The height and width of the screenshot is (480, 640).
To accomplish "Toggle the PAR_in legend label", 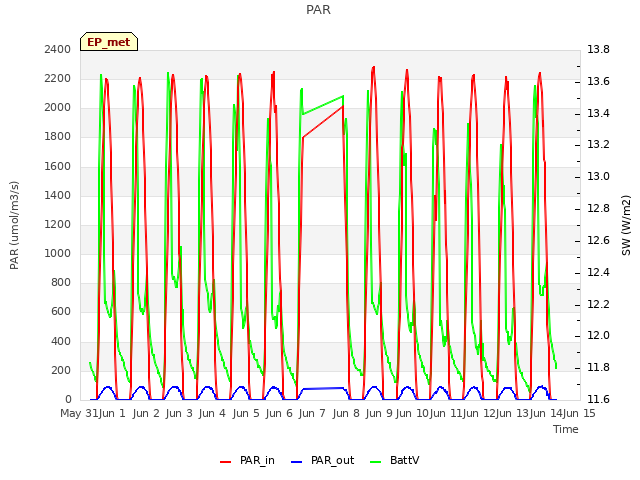I will [x=257, y=460].
